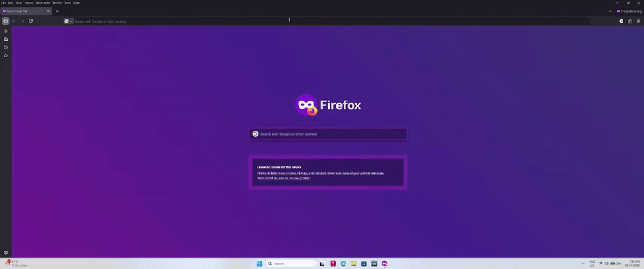Open the Firefox hamburger application menu
644x269 pixels.
[638, 21]
